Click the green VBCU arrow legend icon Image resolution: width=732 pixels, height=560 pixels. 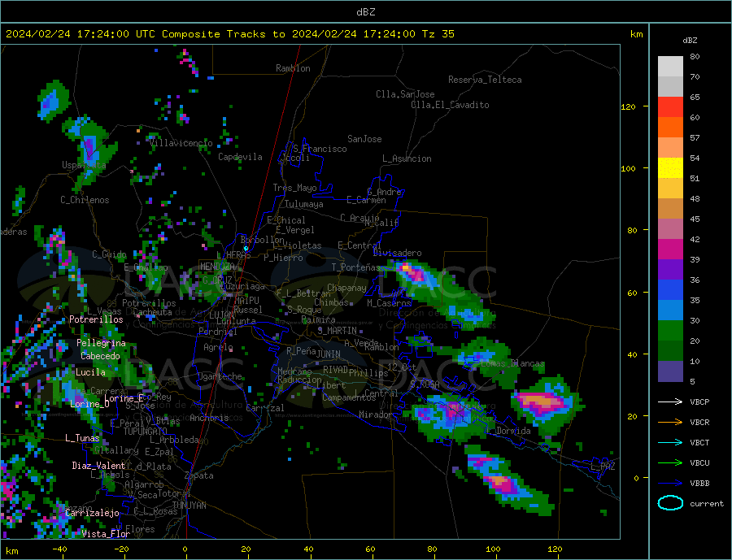point(670,463)
